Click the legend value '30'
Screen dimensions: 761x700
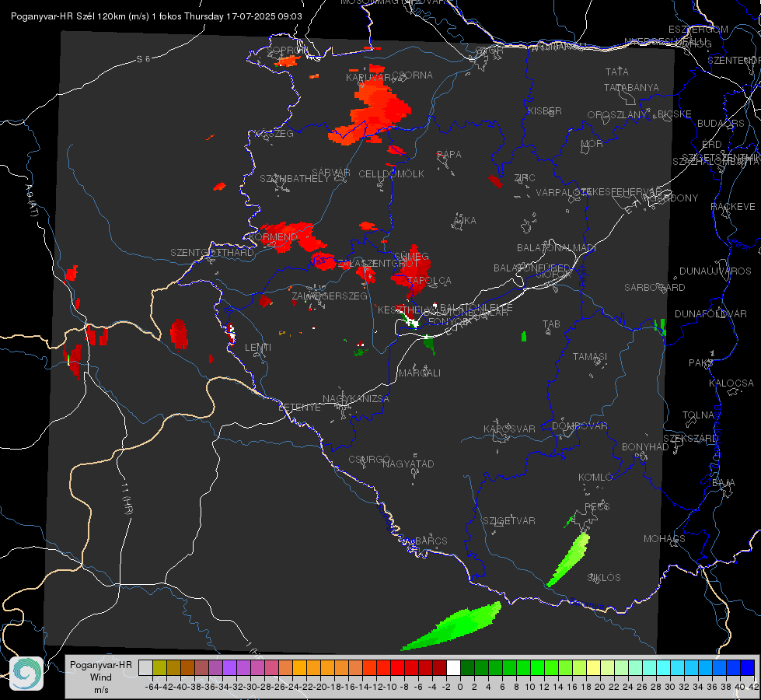[670, 687]
